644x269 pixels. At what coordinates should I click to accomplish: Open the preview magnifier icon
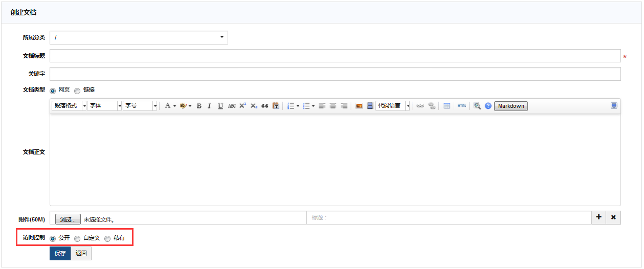[x=477, y=106]
